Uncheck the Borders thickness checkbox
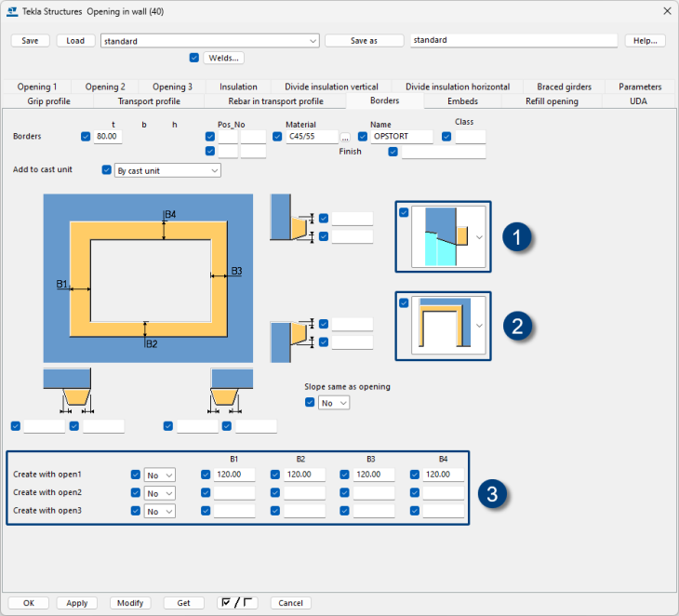Image resolution: width=679 pixels, height=616 pixels. coord(87,137)
